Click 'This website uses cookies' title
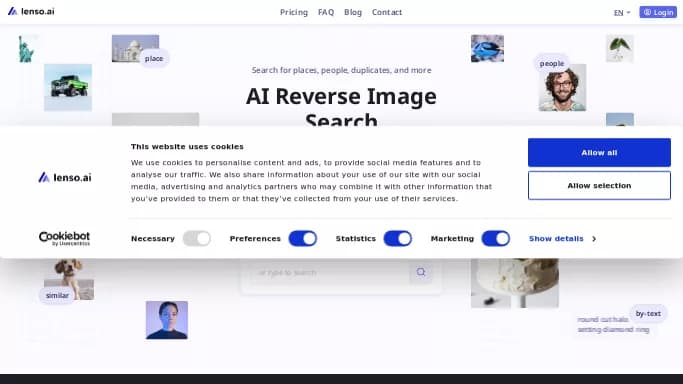The image size is (683, 384). click(x=187, y=146)
